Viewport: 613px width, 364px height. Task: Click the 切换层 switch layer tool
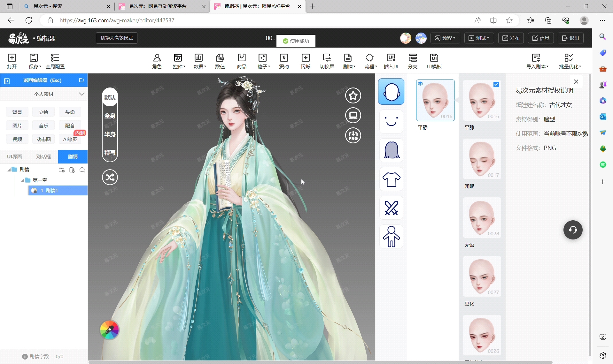(327, 61)
